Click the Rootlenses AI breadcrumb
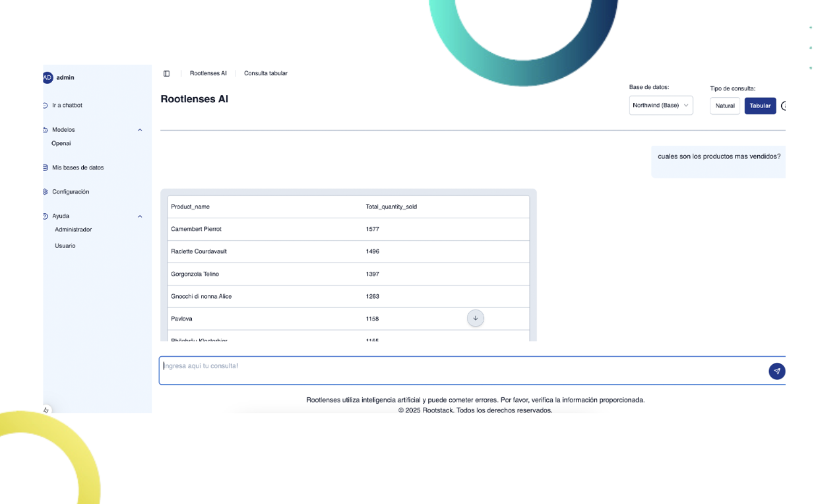Image resolution: width=814 pixels, height=504 pixels. (208, 73)
